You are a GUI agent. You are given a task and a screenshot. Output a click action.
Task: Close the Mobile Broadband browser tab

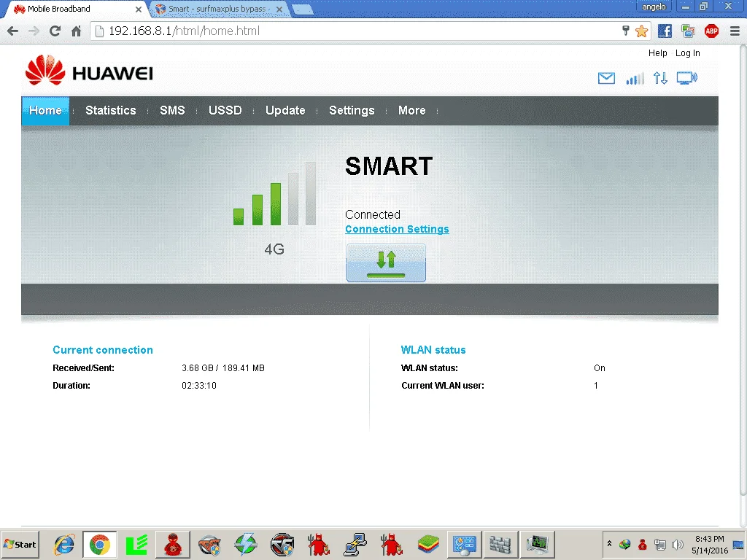point(138,9)
